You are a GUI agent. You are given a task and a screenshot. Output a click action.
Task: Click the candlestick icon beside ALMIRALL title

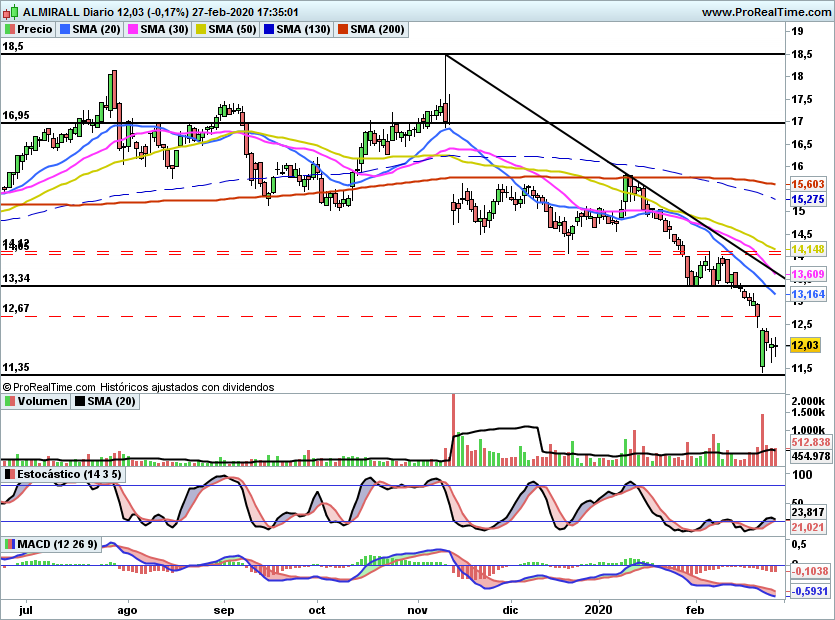click(x=9, y=12)
